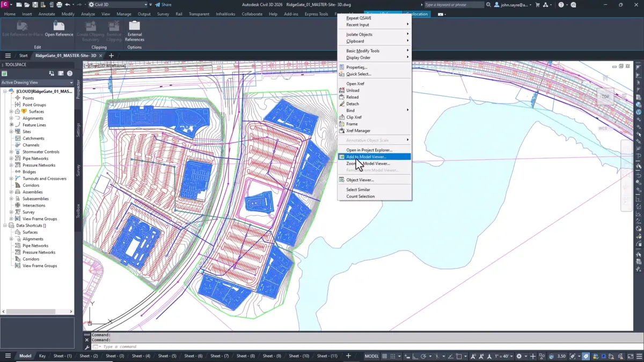Open the application menu hamburger beside Start tab

tap(8, 55)
